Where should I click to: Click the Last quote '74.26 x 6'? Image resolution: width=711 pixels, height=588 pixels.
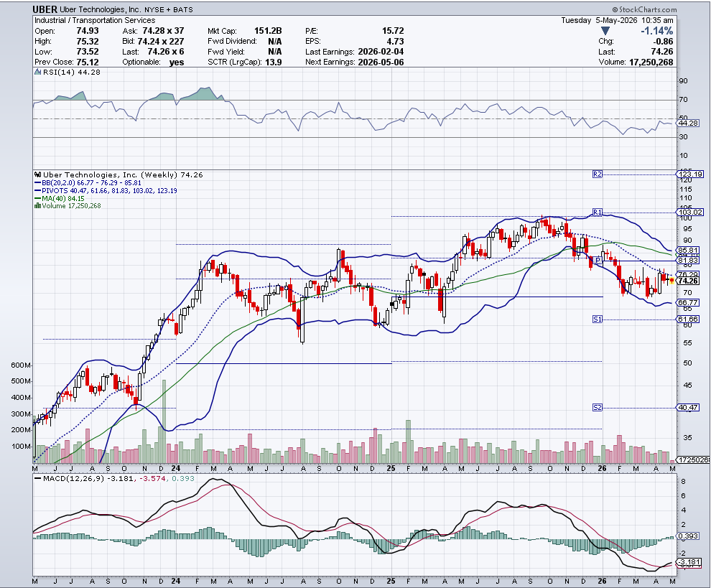pyautogui.click(x=165, y=52)
